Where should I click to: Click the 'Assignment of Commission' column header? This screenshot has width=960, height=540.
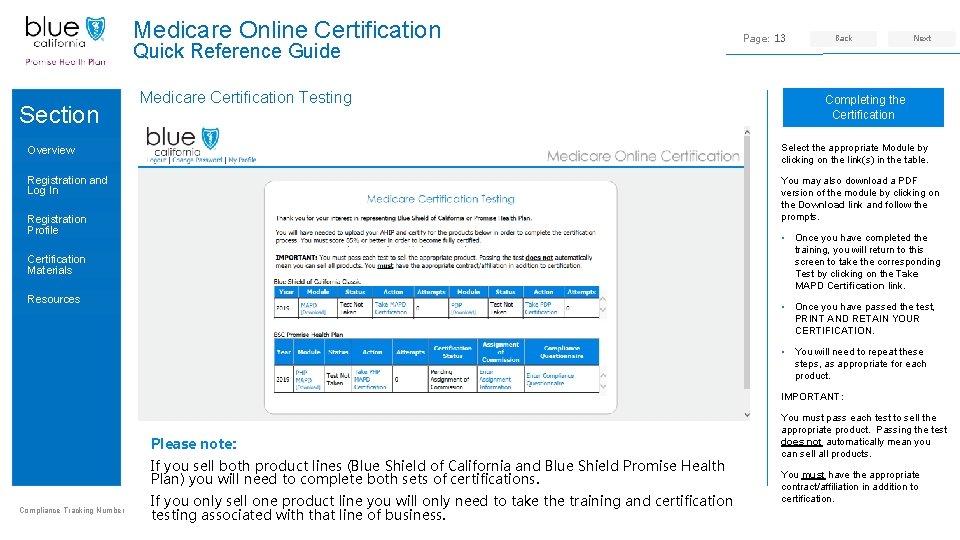500,351
